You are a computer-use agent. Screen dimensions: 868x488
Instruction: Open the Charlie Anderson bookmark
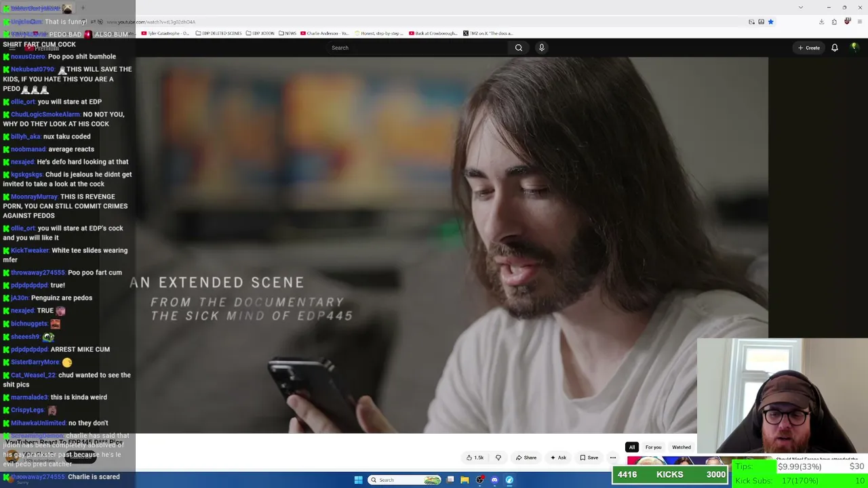325,33
